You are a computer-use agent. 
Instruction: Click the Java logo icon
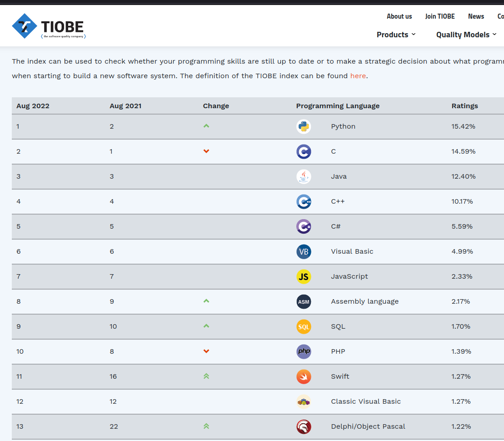pyautogui.click(x=304, y=176)
